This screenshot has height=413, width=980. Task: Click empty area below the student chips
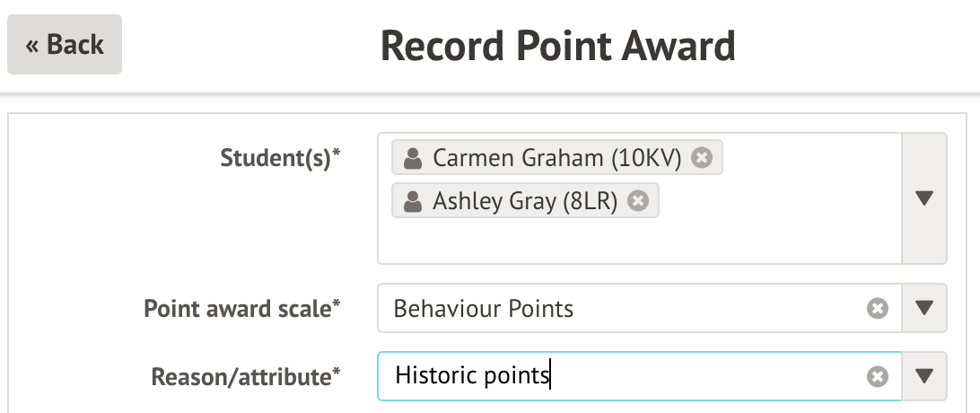(x=637, y=241)
